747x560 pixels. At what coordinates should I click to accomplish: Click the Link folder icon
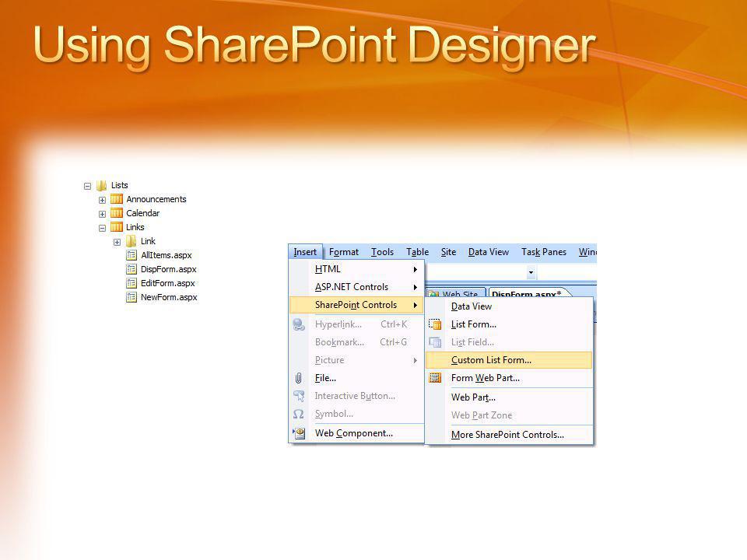point(131,241)
